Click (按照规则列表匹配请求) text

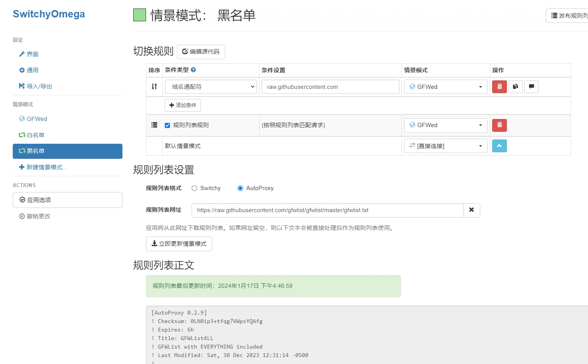[x=293, y=125]
